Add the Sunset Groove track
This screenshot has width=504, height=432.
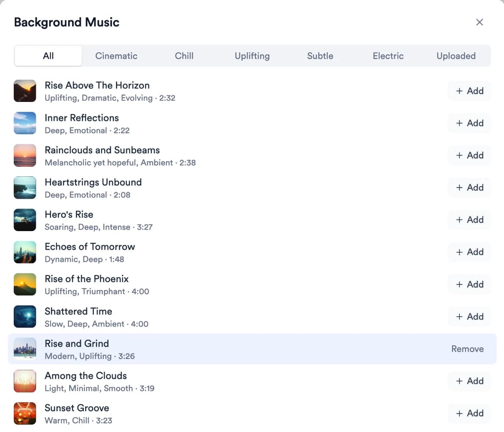469,413
